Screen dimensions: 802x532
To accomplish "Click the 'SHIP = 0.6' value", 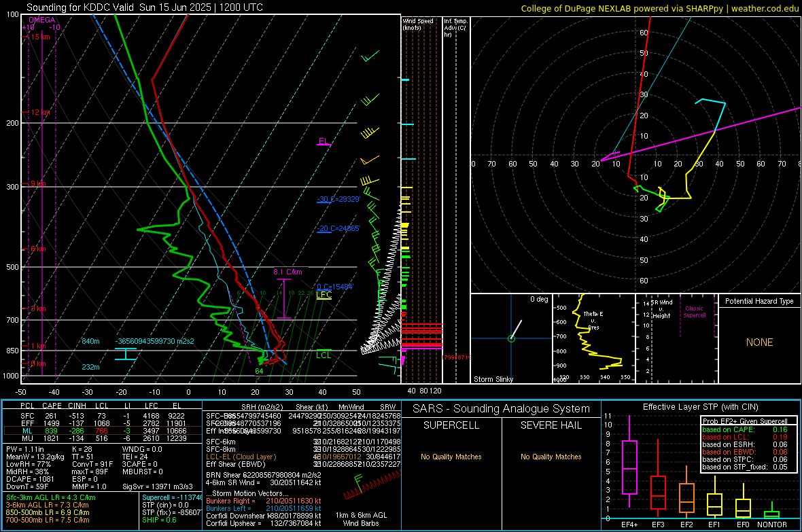I will (159, 520).
